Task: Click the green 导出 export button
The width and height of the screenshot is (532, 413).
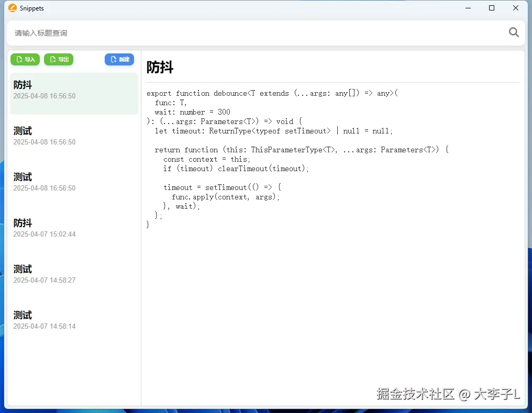Action: (x=58, y=59)
